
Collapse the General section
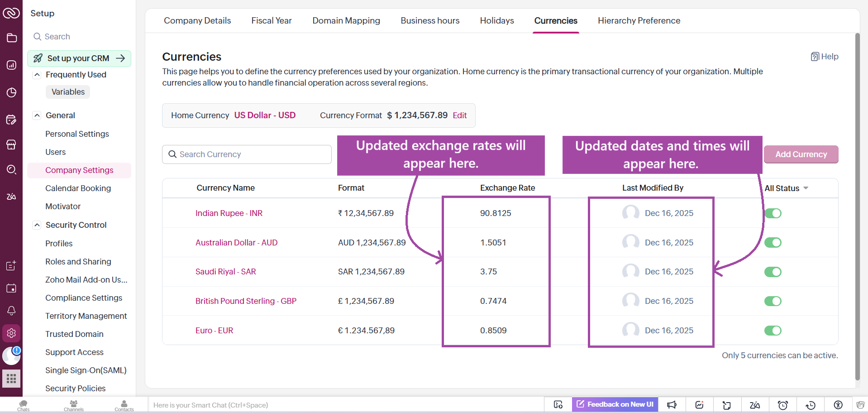tap(37, 115)
